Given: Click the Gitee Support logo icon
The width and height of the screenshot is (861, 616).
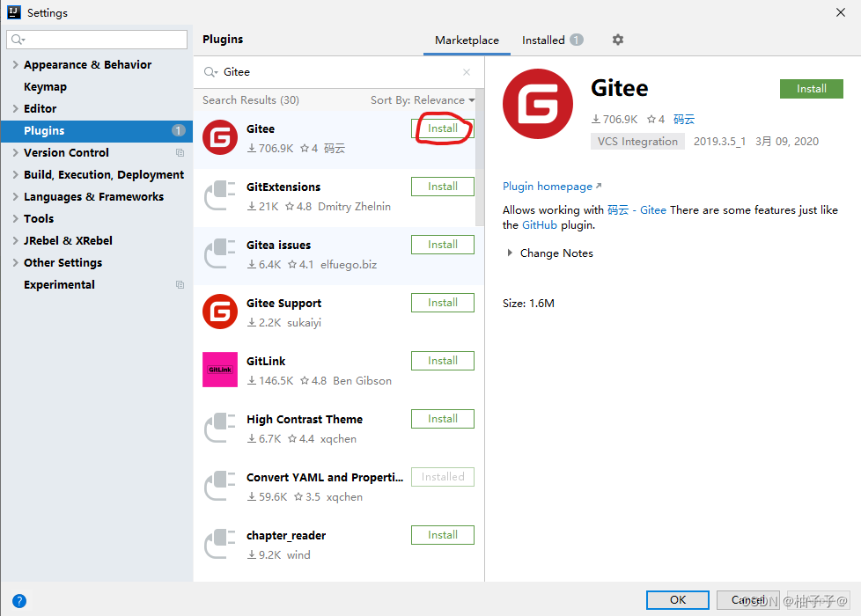Looking at the screenshot, I should [x=219, y=312].
